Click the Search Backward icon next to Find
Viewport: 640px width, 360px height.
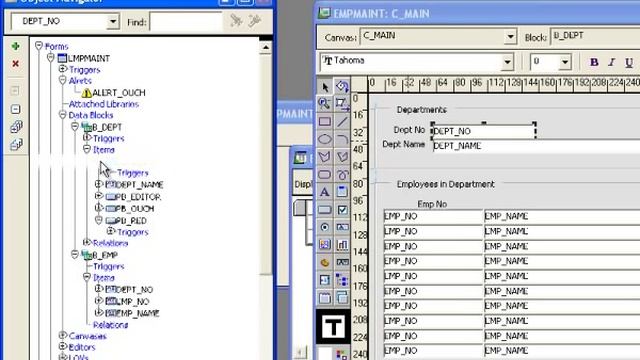point(254,20)
